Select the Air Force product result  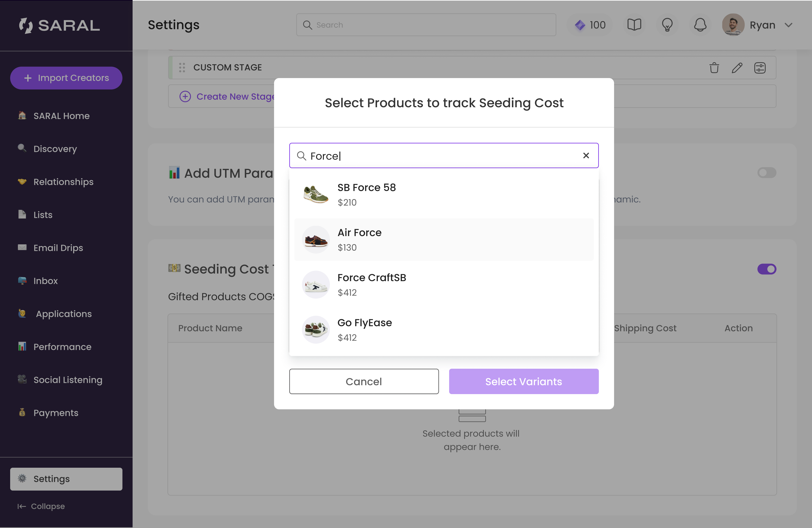click(x=444, y=240)
